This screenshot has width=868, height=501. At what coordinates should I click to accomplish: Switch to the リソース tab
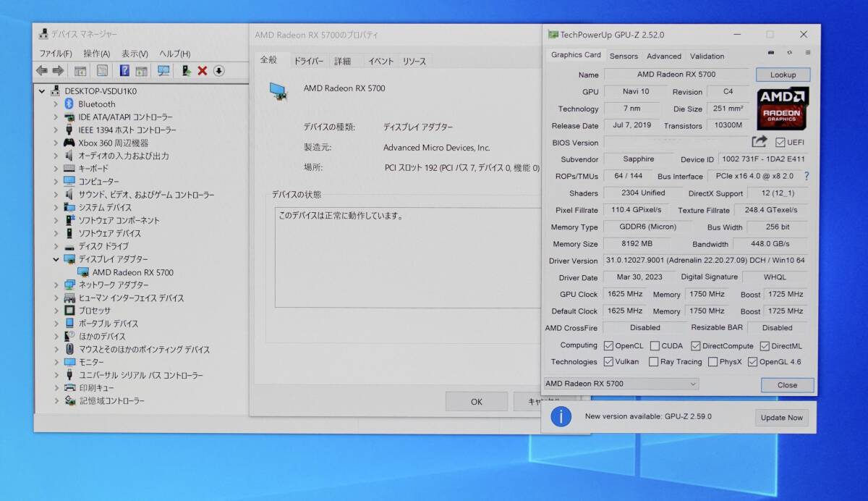coord(414,62)
